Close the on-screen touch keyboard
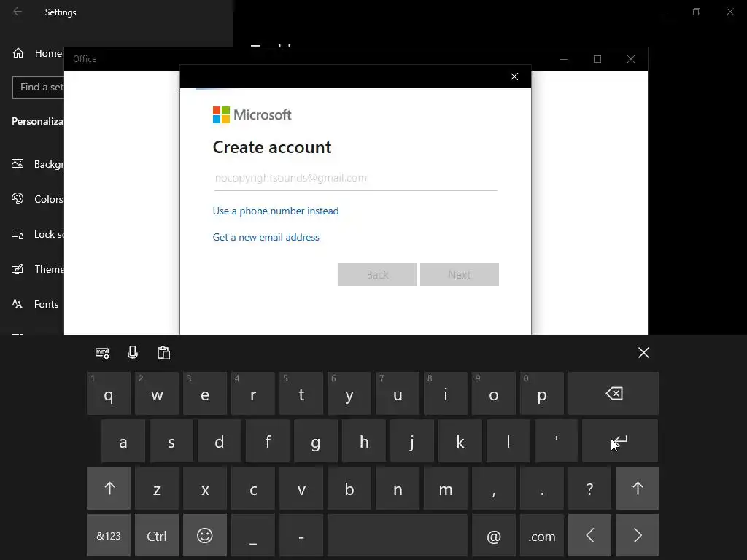This screenshot has width=747, height=560. coord(643,353)
